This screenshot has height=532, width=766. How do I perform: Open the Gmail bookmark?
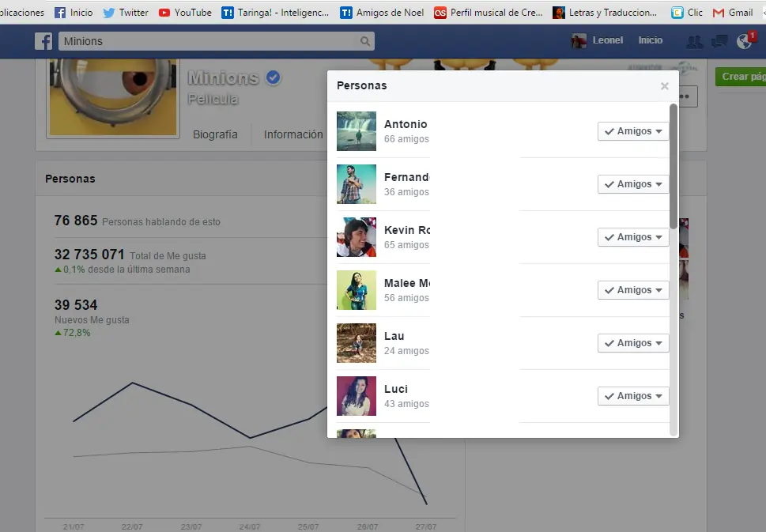pos(733,13)
